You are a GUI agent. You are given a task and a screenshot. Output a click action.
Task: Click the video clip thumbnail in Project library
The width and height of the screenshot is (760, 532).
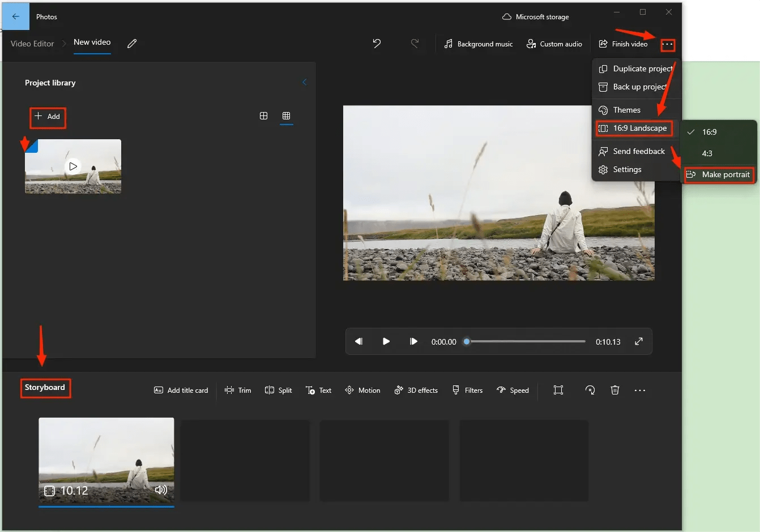pyautogui.click(x=72, y=166)
